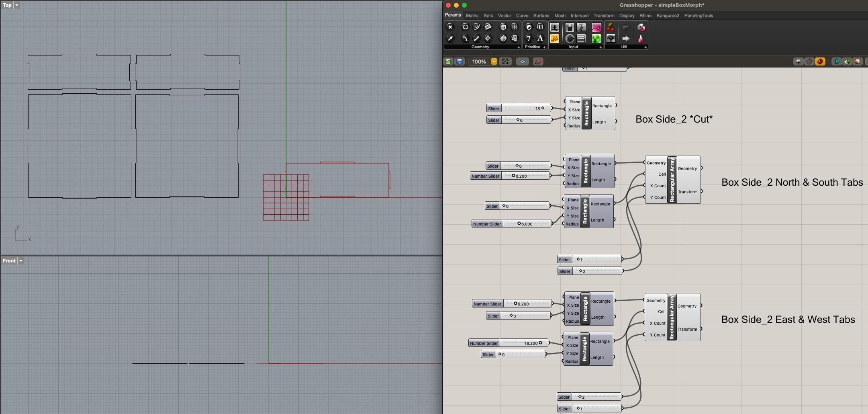Click the Top viewport title label

click(x=7, y=5)
